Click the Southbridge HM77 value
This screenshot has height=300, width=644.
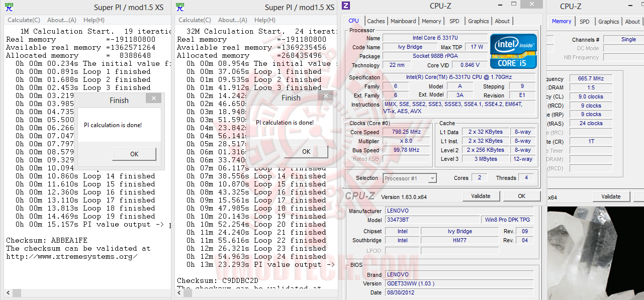pyautogui.click(x=459, y=240)
